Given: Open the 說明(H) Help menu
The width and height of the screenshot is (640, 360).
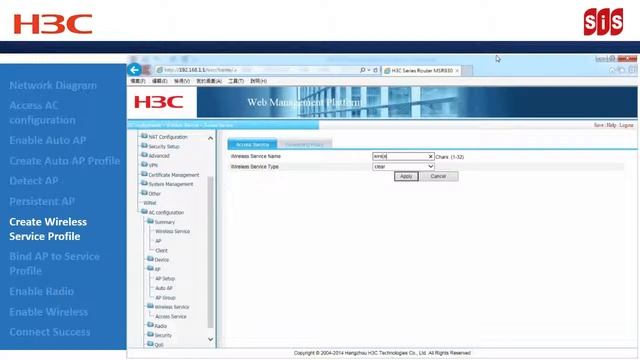Looking at the screenshot, I should click(x=258, y=81).
